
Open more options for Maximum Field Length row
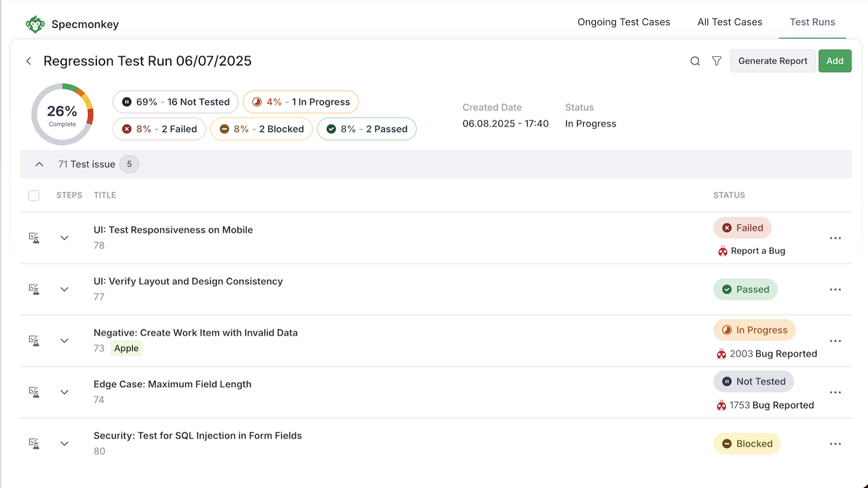(x=835, y=392)
